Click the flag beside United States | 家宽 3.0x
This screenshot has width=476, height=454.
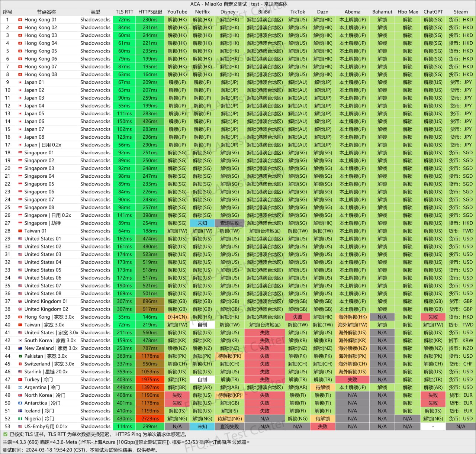coord(20,333)
